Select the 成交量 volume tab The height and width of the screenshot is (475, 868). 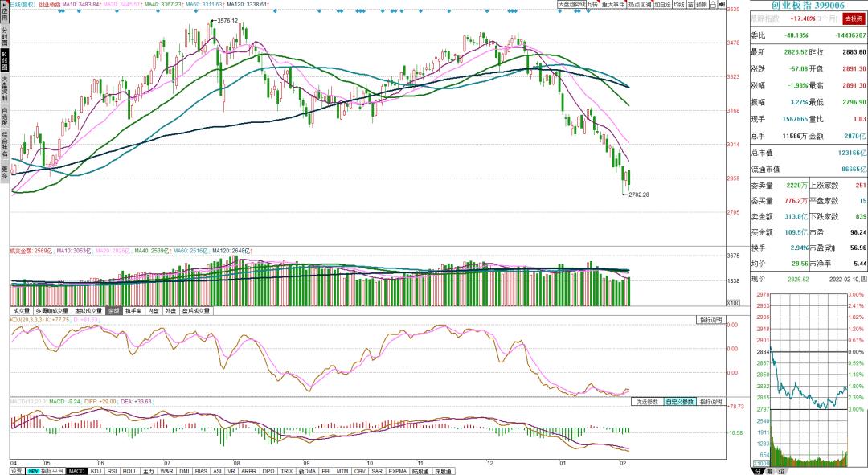coord(22,311)
